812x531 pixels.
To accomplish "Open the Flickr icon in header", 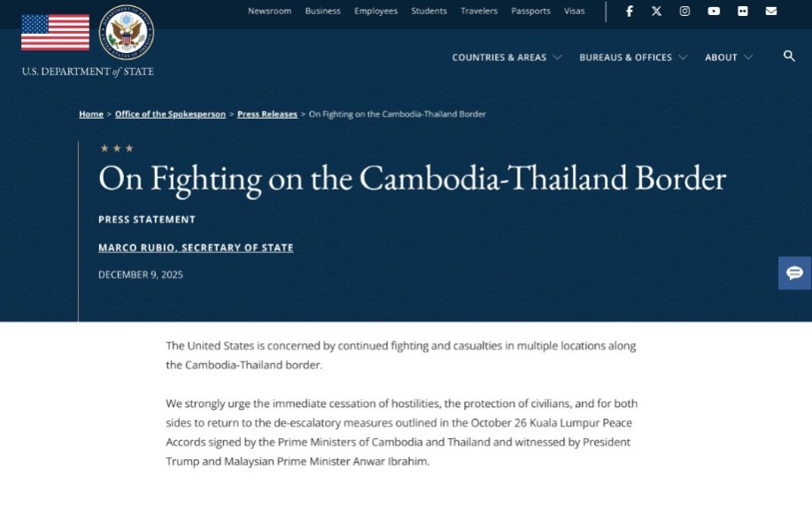I will (x=742, y=12).
